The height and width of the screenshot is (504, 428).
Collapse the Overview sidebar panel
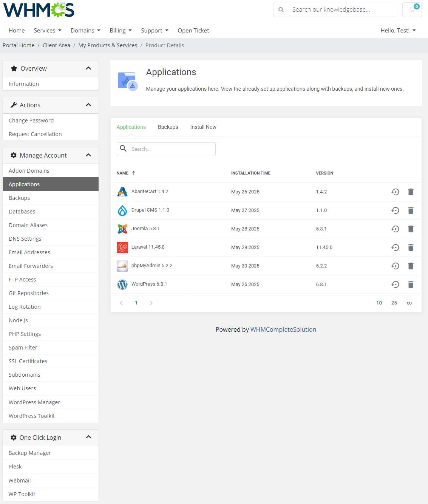pos(88,68)
